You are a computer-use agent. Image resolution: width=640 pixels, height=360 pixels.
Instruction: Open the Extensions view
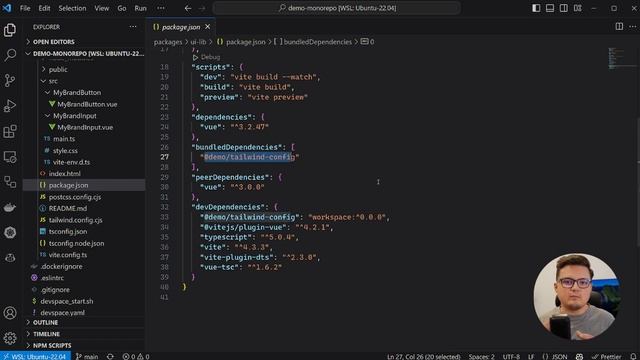click(10, 131)
